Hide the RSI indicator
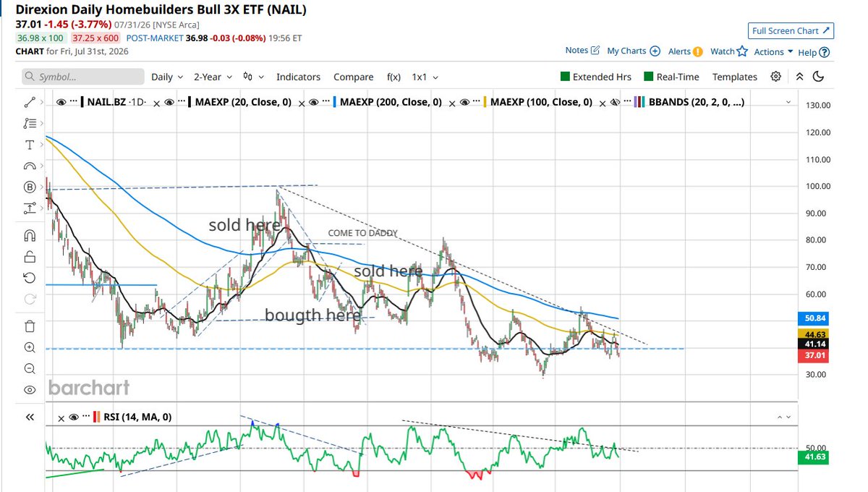This screenshot has width=868, height=492. [74, 417]
